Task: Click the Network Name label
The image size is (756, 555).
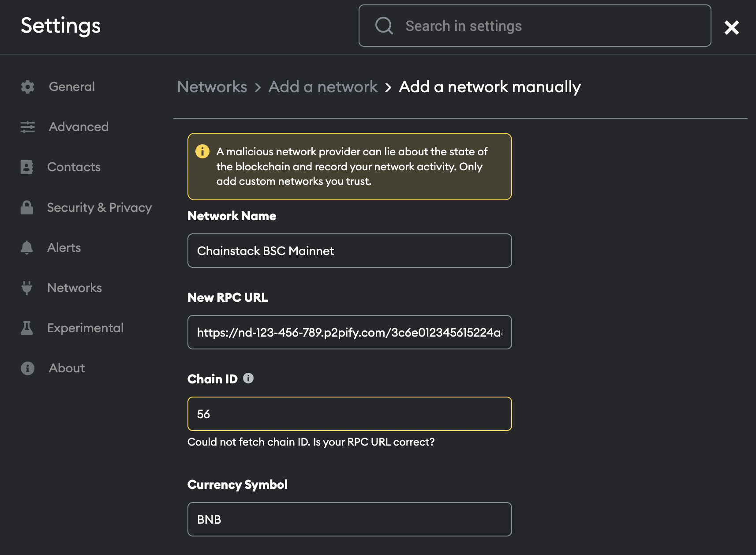Action: click(x=232, y=216)
